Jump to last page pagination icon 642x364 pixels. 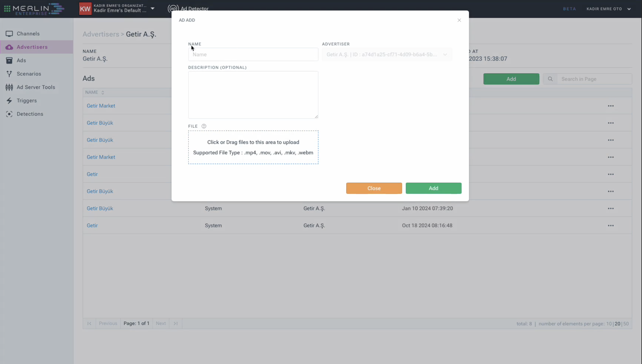coord(175,324)
